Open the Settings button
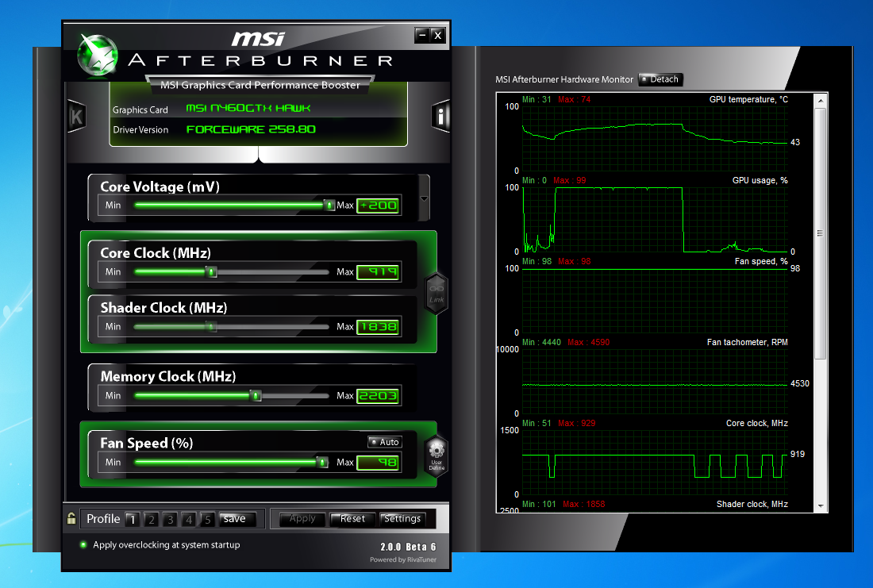Screen dimensions: 873x588 (x=402, y=518)
